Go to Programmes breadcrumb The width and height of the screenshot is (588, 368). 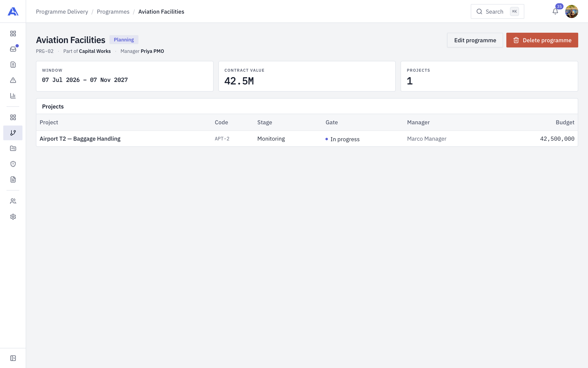[113, 12]
